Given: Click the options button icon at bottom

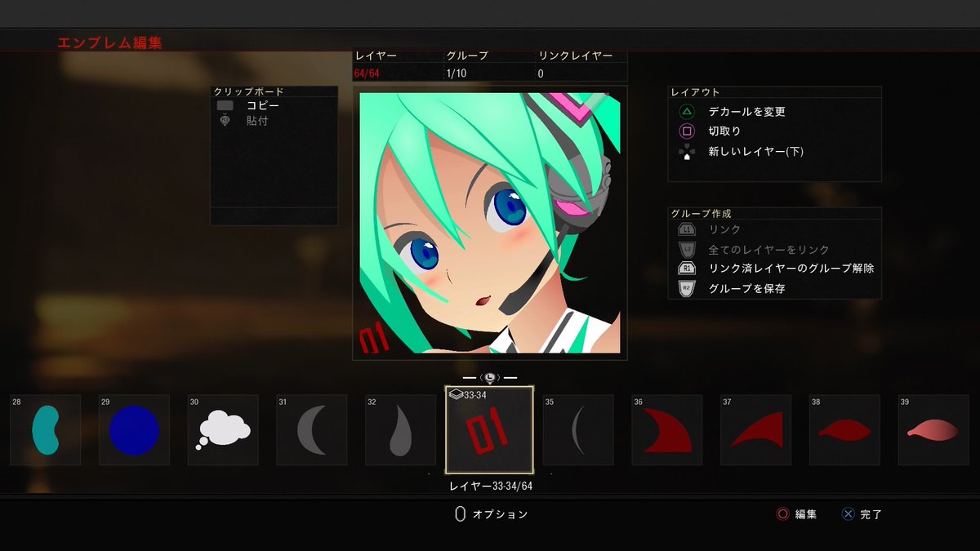Looking at the screenshot, I should coord(460,514).
